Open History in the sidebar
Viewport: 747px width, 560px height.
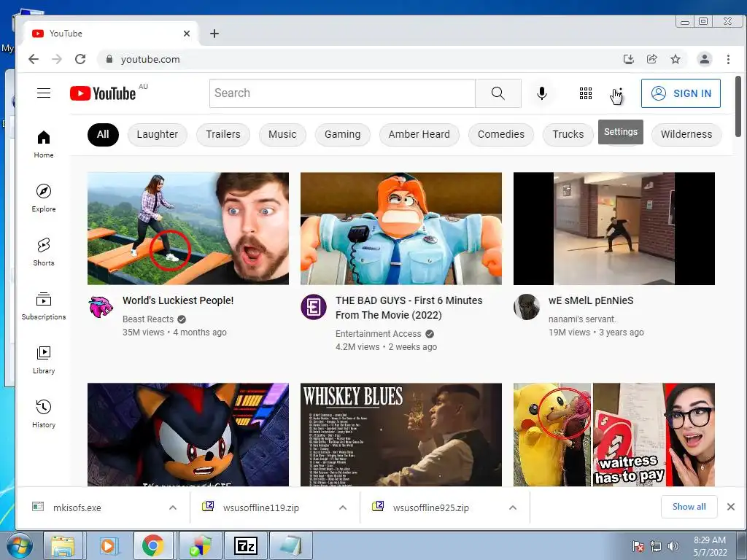coord(44,413)
